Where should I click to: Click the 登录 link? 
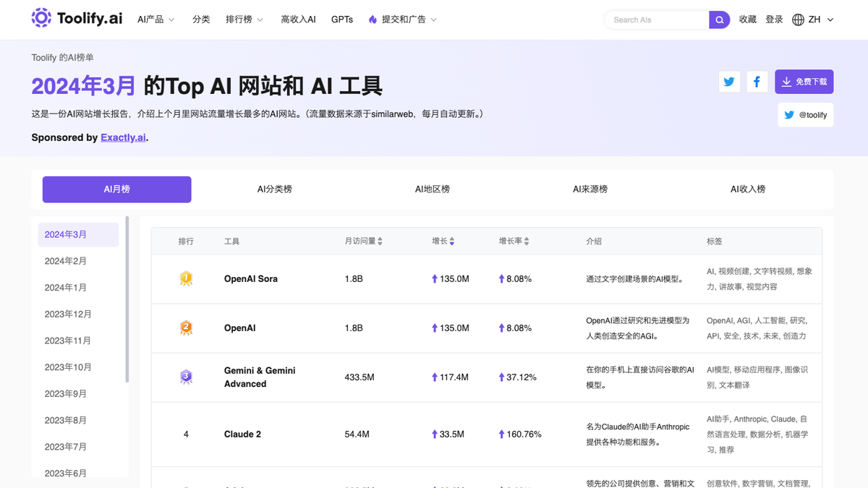775,20
